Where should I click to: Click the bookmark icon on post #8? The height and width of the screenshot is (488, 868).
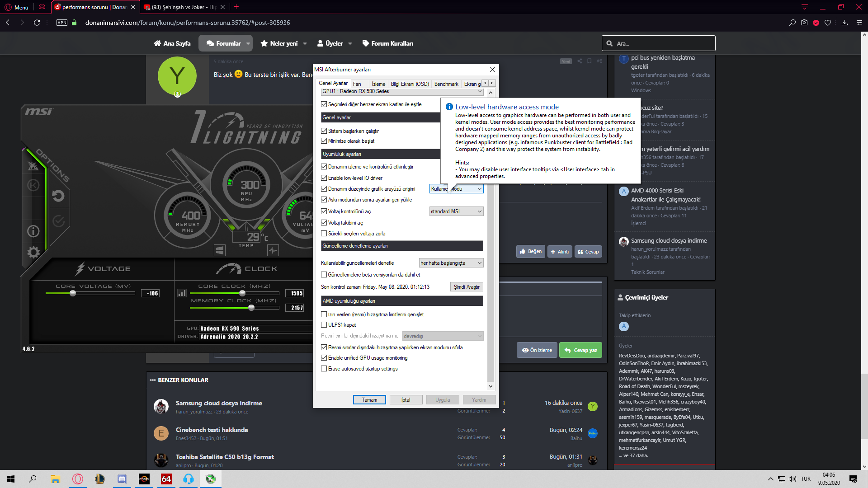point(590,61)
